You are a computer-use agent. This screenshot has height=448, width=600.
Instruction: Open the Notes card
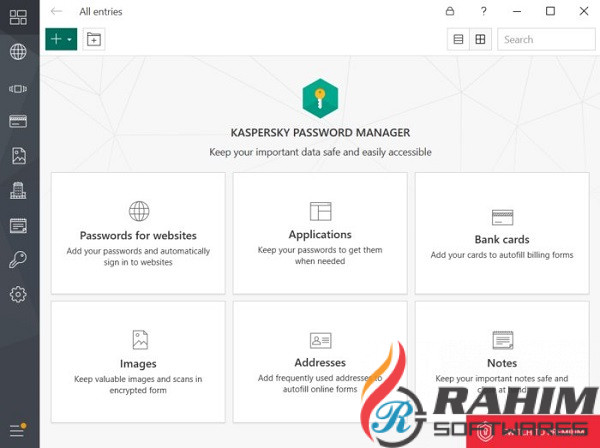[502, 362]
